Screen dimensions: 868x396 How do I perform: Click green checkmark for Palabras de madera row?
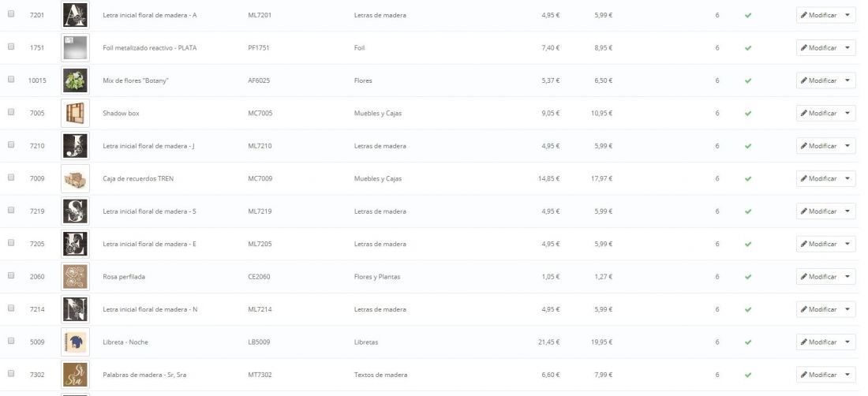pyautogui.click(x=748, y=375)
